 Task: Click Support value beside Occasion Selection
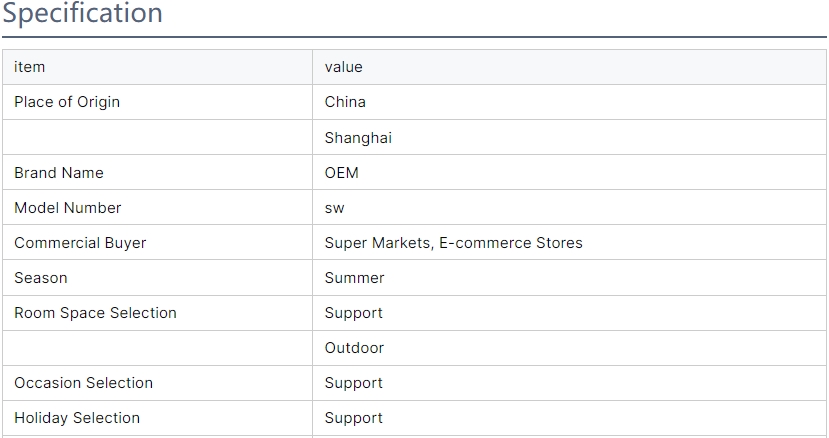353,383
